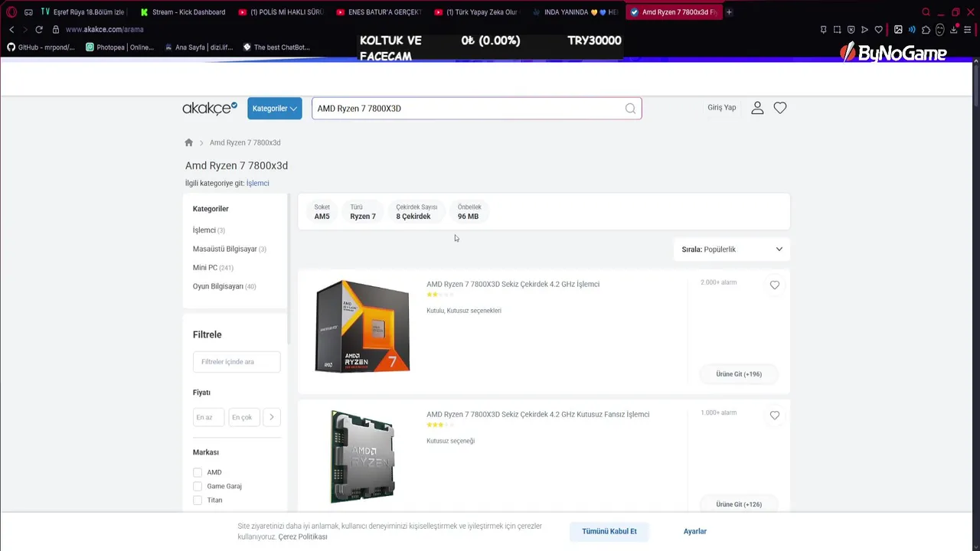Open the downloads icon
The image size is (980, 551).
(x=954, y=29)
